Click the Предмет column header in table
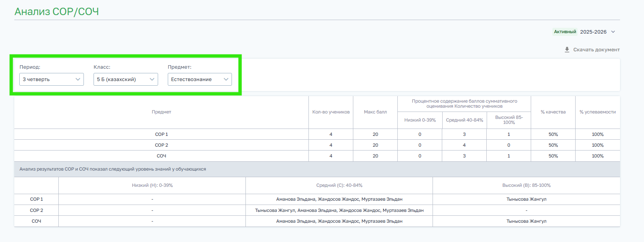This screenshot has width=644, height=242. click(161, 112)
